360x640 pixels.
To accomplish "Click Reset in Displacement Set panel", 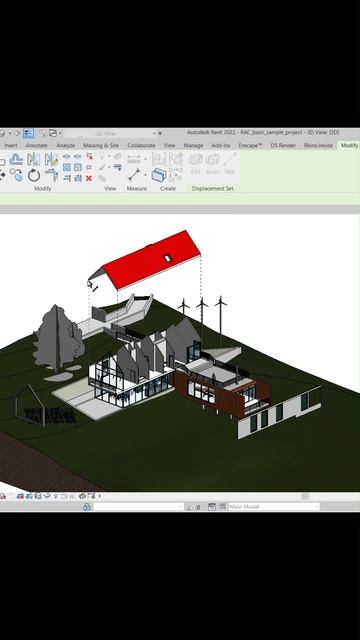I will pyautogui.click(x=213, y=164).
